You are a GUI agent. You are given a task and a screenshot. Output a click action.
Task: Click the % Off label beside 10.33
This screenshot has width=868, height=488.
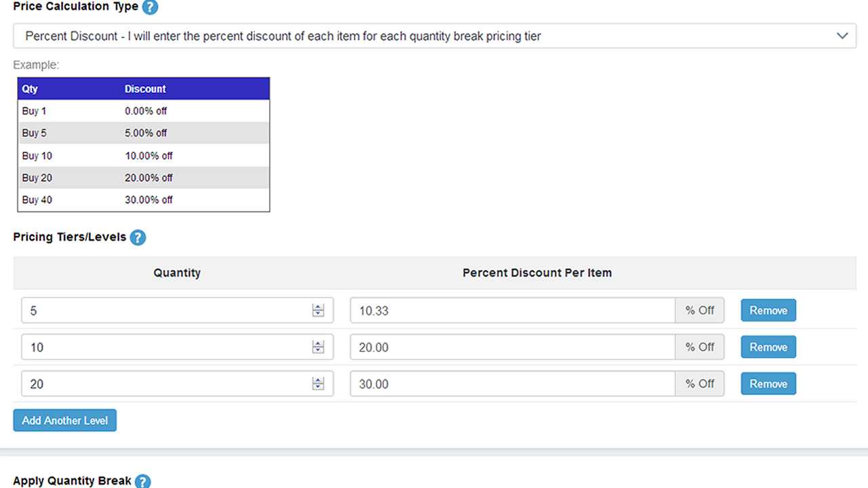[x=700, y=310]
